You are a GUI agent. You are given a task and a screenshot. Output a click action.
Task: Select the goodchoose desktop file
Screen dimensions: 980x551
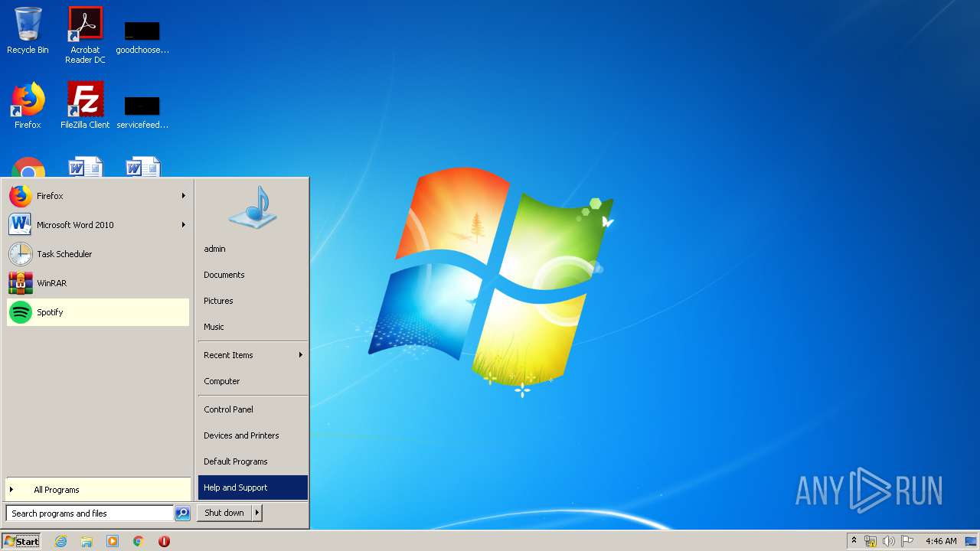(142, 37)
